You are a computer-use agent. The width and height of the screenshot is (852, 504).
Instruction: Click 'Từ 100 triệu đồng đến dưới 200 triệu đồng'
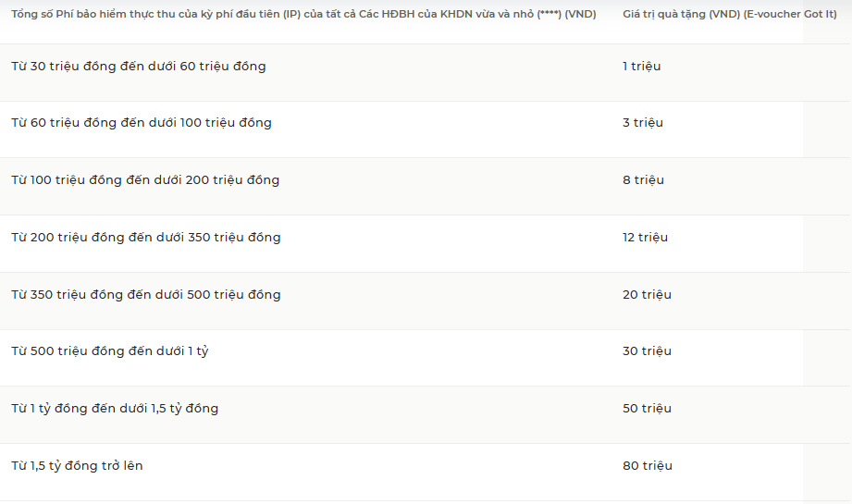pyautogui.click(x=145, y=180)
